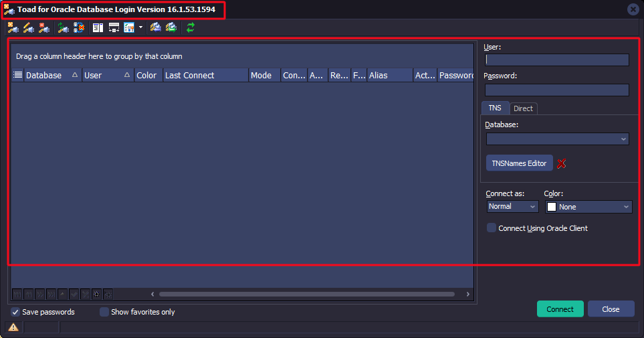Screen dimensions: 644x338
Task: Enable Connect Using Oracle Client checkbox
Action: point(492,228)
